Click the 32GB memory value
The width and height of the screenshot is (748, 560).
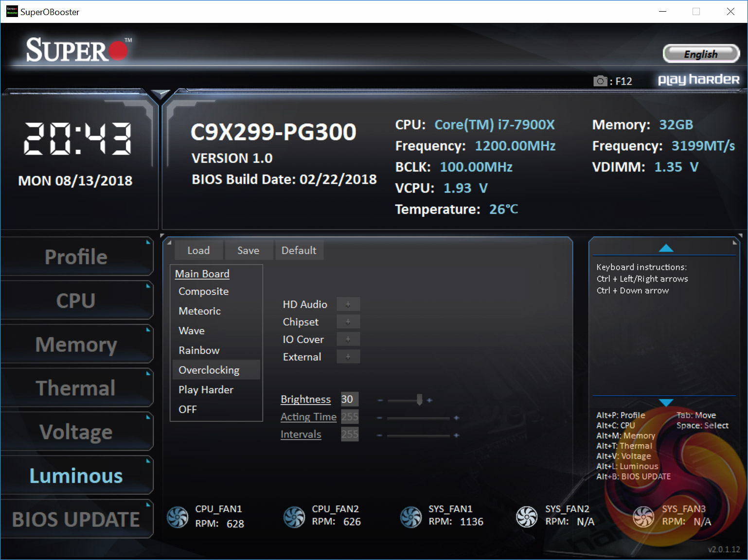(x=676, y=125)
